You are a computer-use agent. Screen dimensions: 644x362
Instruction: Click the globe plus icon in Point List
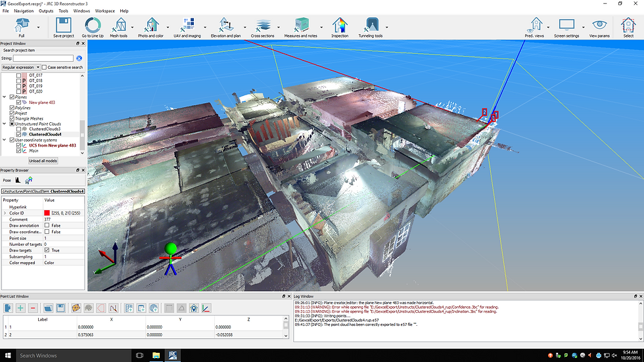(x=154, y=308)
